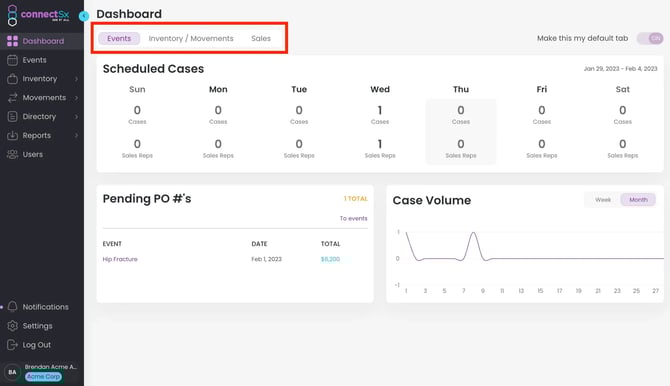Viewport: 670px width, 386px height.
Task: Switch to the Sales tab
Action: coord(261,38)
